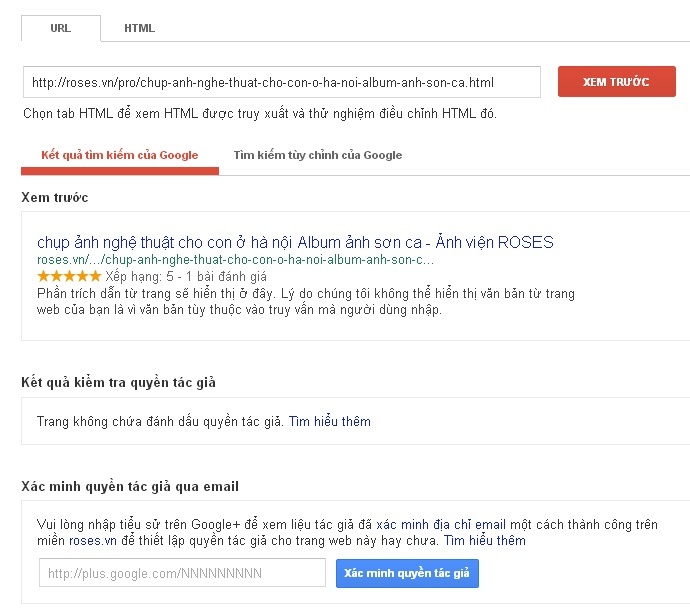Open the xác minh địa chỉ email link
Image resolution: width=690 pixels, height=616 pixels.
point(441,524)
